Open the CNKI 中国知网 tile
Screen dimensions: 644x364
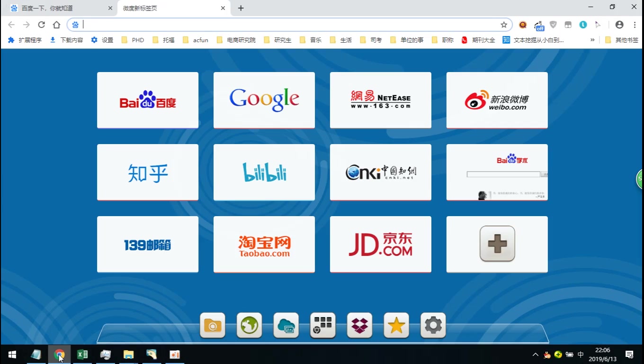[381, 172]
